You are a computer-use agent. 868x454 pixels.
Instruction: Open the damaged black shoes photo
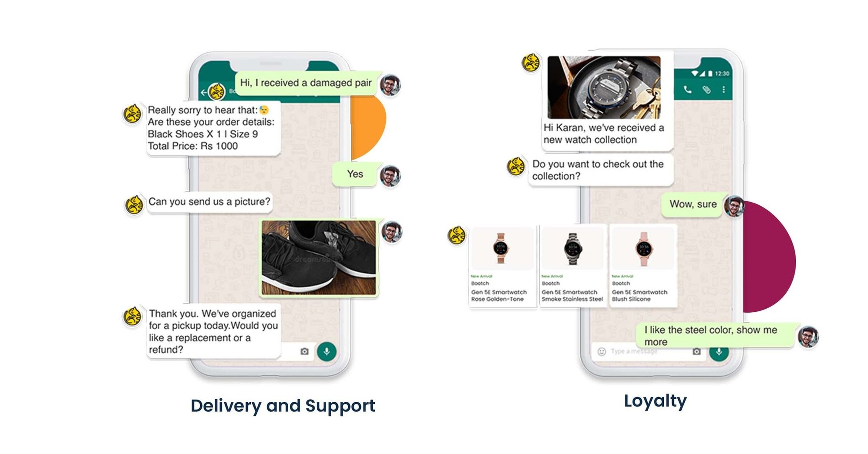[x=319, y=257]
